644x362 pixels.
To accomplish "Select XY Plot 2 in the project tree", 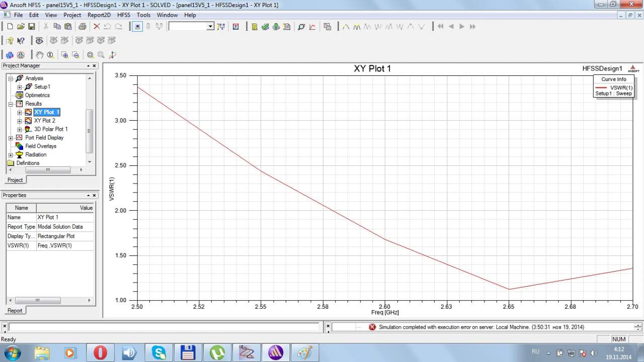I will pyautogui.click(x=45, y=121).
